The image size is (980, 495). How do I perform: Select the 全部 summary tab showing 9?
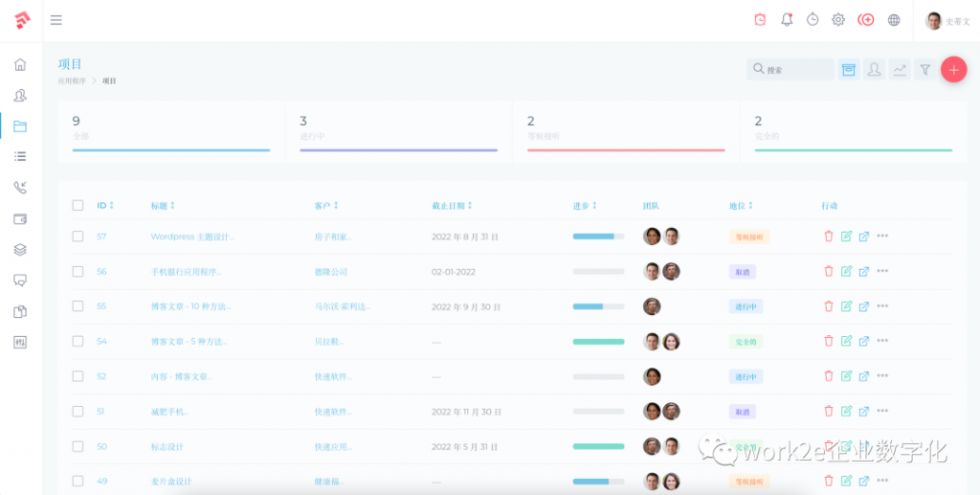click(x=170, y=131)
